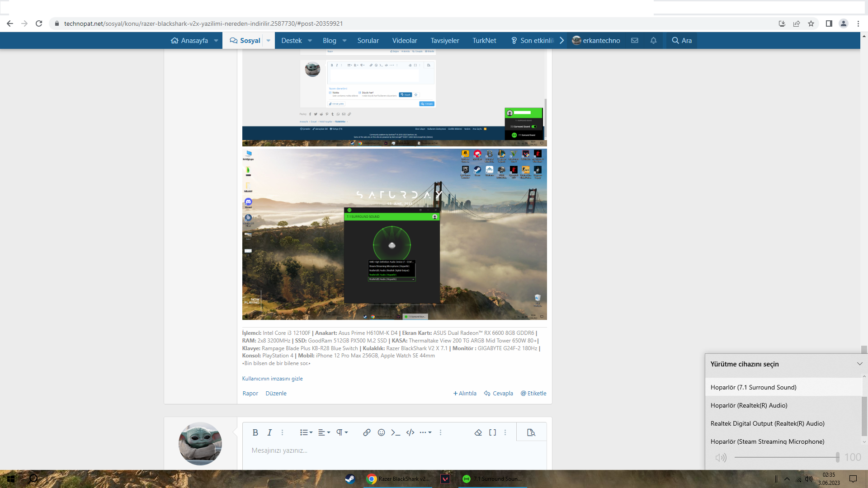
Task: Click the volume level slider
Action: click(x=787, y=457)
